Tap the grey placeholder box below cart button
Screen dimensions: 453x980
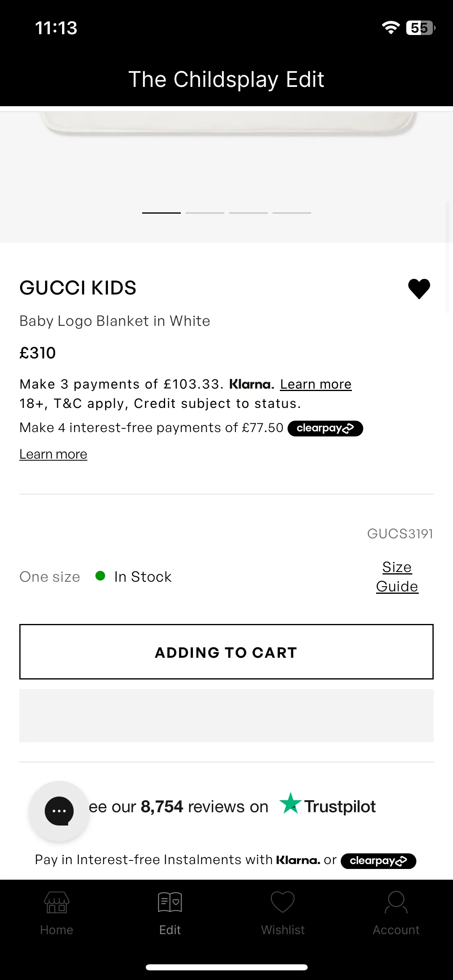(x=226, y=716)
